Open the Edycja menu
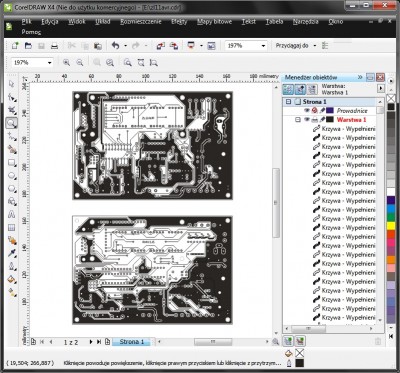400x373 pixels. 50,22
